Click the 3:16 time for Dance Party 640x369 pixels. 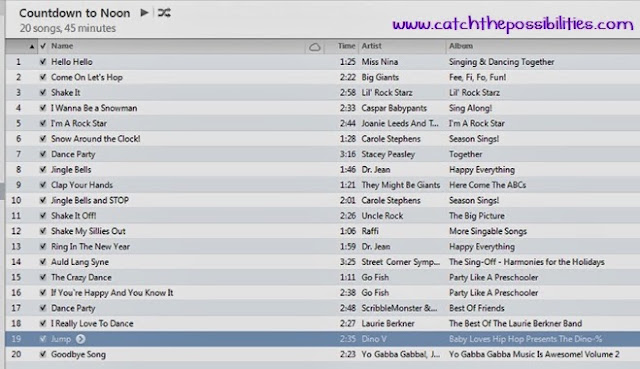pos(348,154)
